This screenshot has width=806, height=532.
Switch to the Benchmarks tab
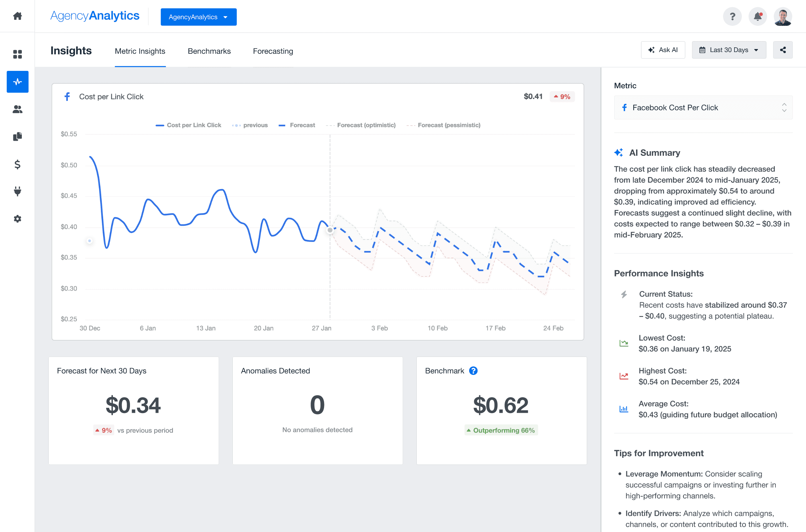209,51
